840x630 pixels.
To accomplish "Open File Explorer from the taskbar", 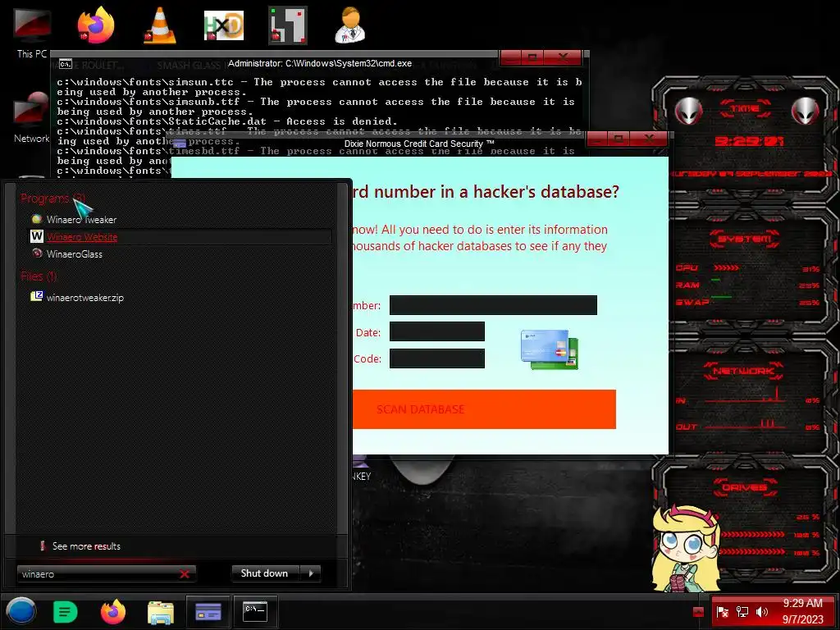I will point(161,612).
